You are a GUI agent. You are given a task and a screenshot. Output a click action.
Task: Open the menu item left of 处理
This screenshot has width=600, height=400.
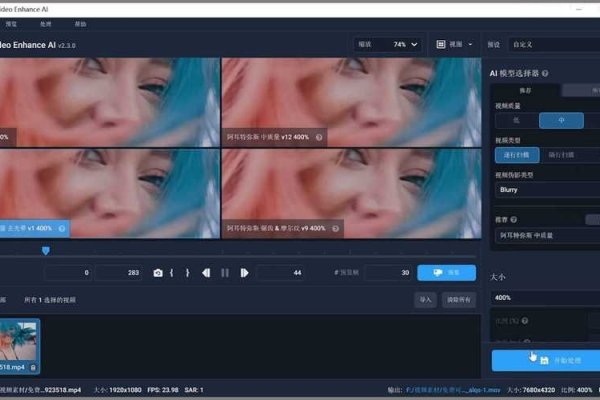11,24
